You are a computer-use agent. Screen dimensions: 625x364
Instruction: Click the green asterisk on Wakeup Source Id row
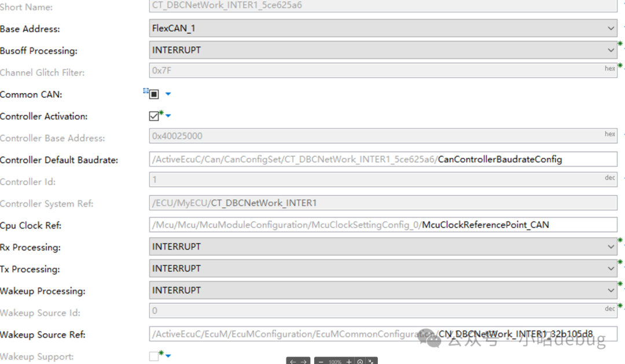(x=620, y=306)
